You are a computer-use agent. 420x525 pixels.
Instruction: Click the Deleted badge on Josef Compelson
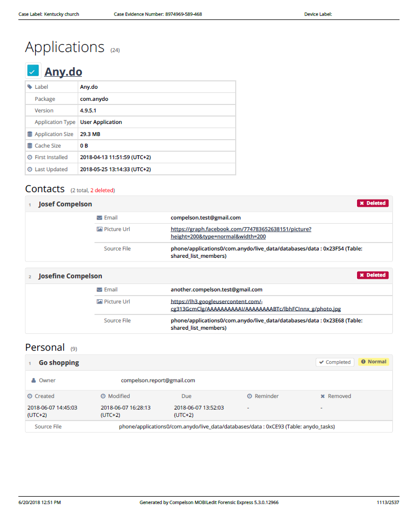coord(373,203)
